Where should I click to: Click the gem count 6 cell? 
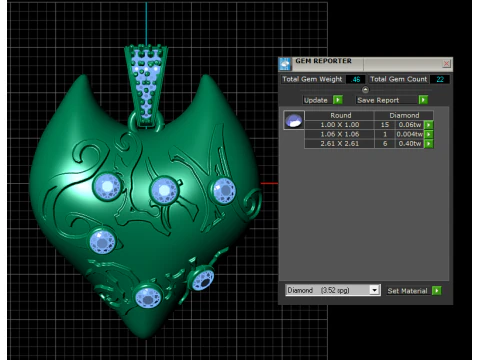pos(385,143)
